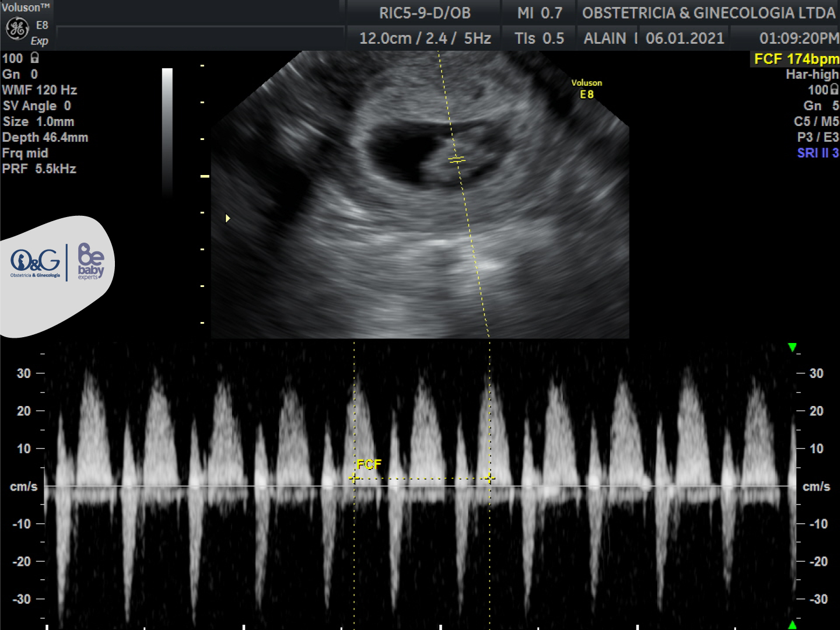Click the Gn 0 setting at left
The image size is (840, 630).
pyautogui.click(x=20, y=74)
